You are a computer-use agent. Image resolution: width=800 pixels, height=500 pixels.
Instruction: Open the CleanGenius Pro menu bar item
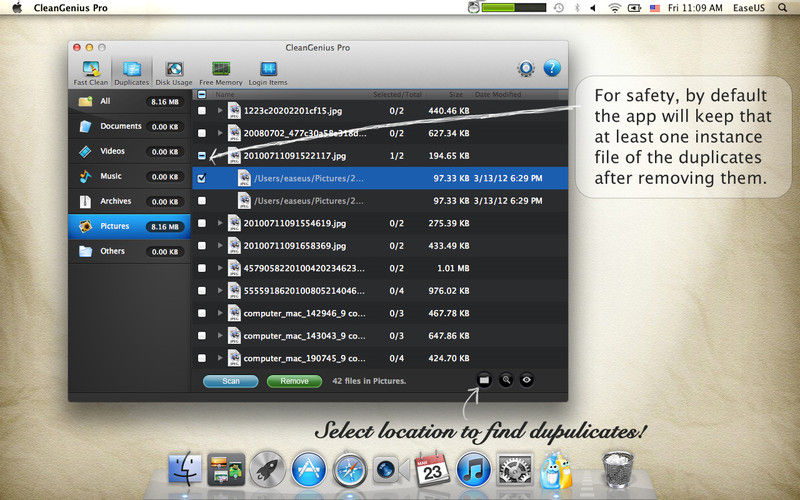[70, 8]
